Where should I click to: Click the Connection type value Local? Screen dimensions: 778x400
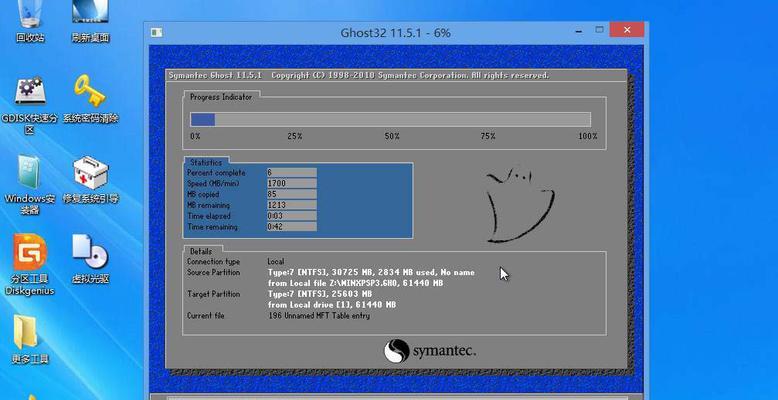(x=276, y=262)
